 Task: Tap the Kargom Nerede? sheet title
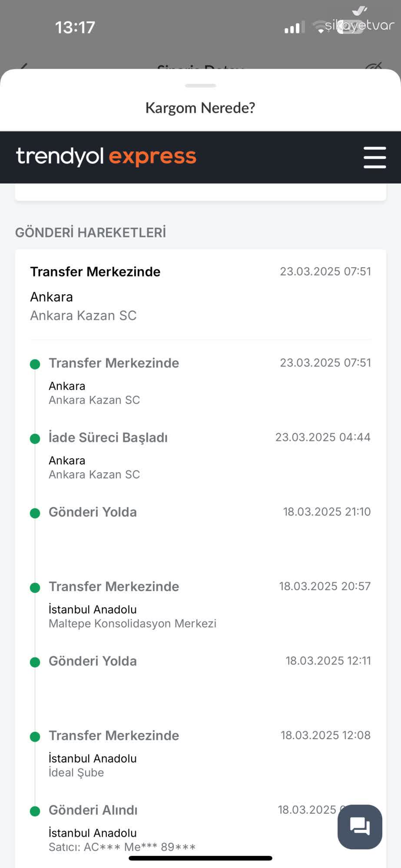[200, 108]
